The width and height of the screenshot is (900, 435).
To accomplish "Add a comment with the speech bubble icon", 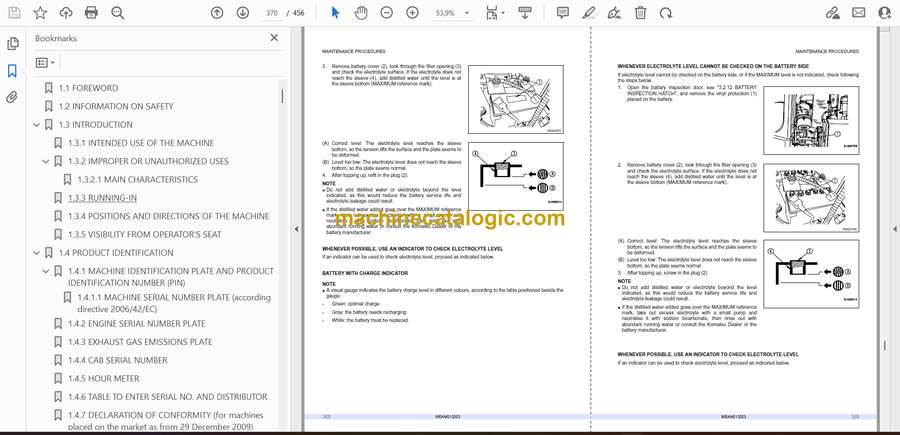I will [562, 13].
